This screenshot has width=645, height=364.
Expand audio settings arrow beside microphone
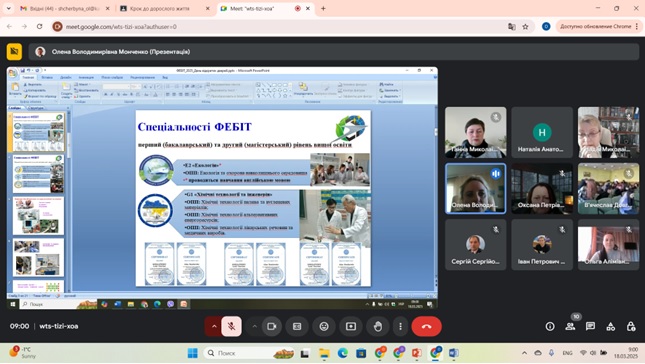(214, 327)
